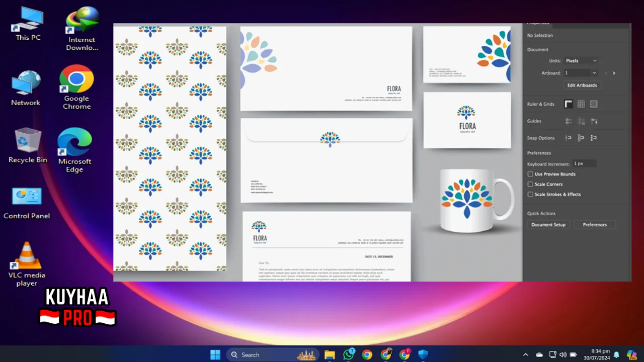The image size is (644, 362).
Task: Launch Copilot from the taskbar corner
Action: tap(631, 354)
